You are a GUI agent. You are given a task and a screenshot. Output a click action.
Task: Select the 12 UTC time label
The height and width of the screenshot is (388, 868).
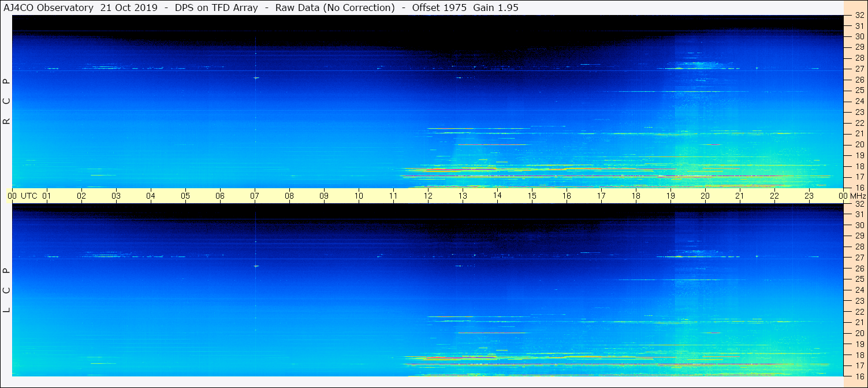428,196
